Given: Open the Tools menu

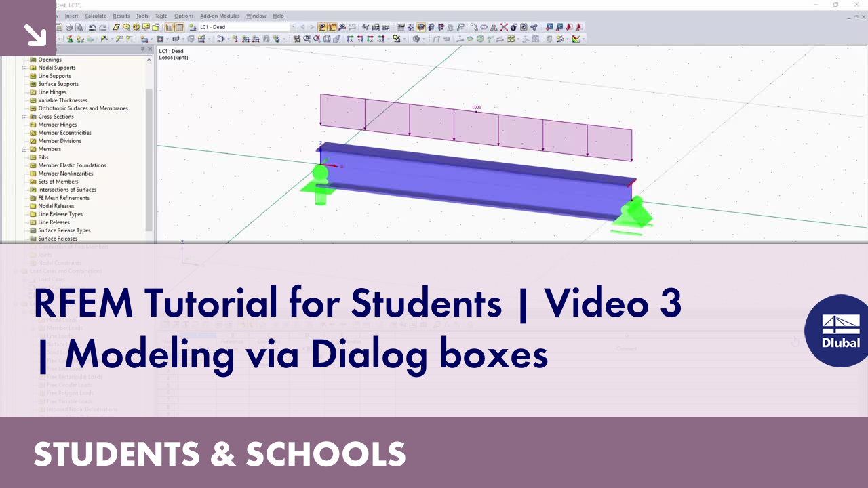Looking at the screenshot, I should click(142, 16).
